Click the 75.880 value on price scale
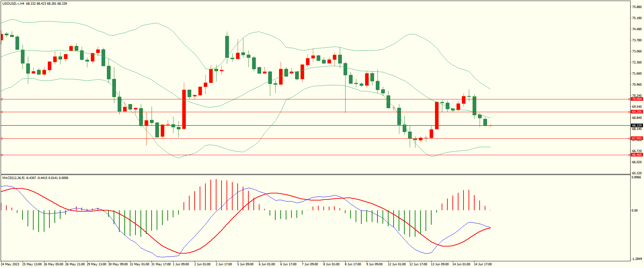 point(637,7)
